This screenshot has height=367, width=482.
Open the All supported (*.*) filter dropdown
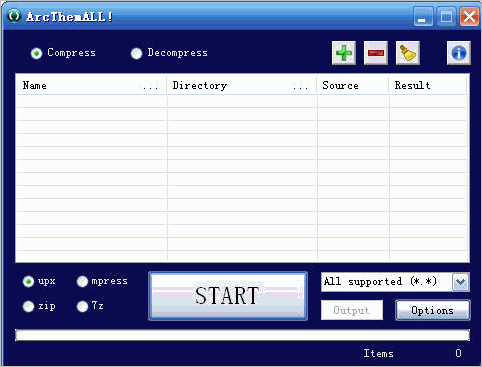pos(460,282)
